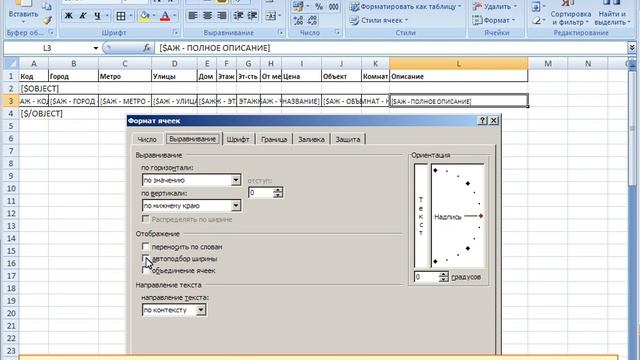This screenshot has width=640, height=360.
Task: Select row 2 header
Action: click(x=11, y=89)
